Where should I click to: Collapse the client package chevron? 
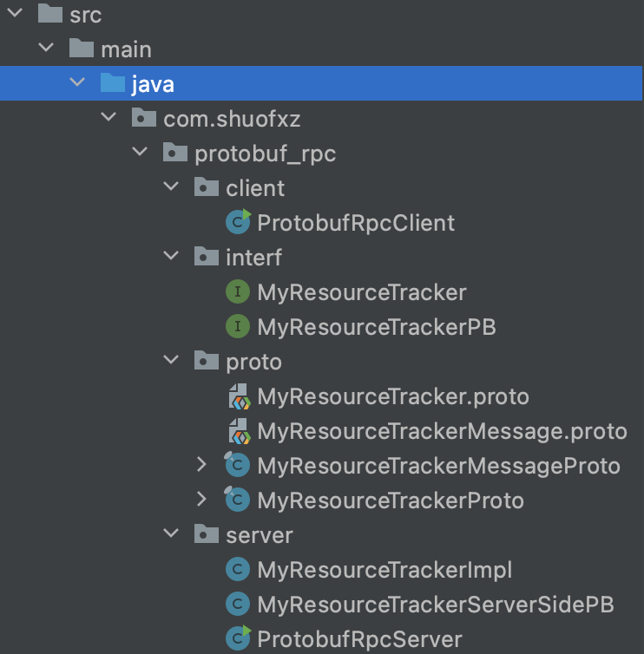coord(172,186)
